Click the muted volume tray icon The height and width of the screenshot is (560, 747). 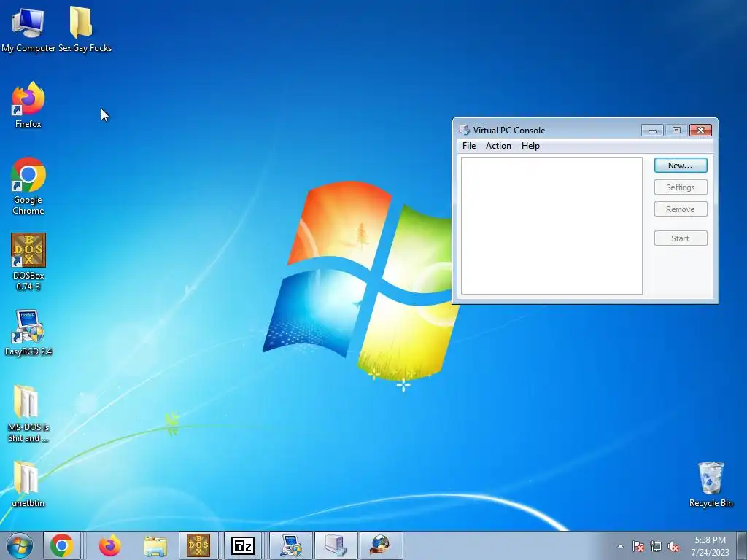673,546
